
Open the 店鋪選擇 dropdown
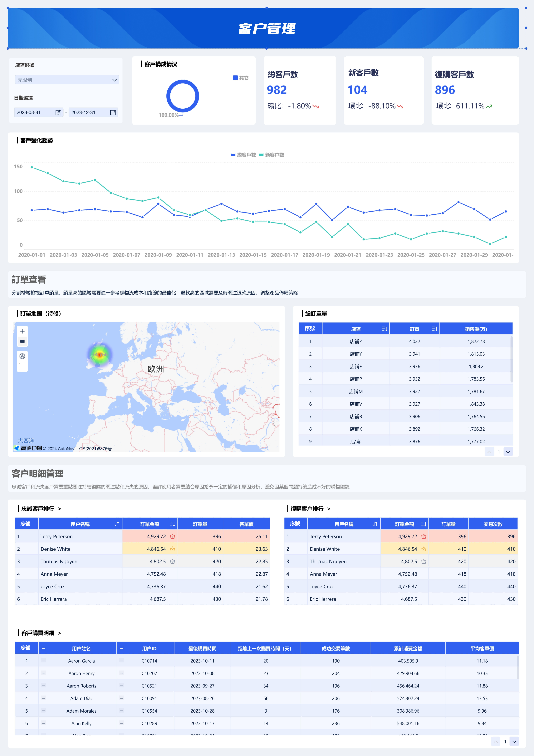tap(67, 80)
